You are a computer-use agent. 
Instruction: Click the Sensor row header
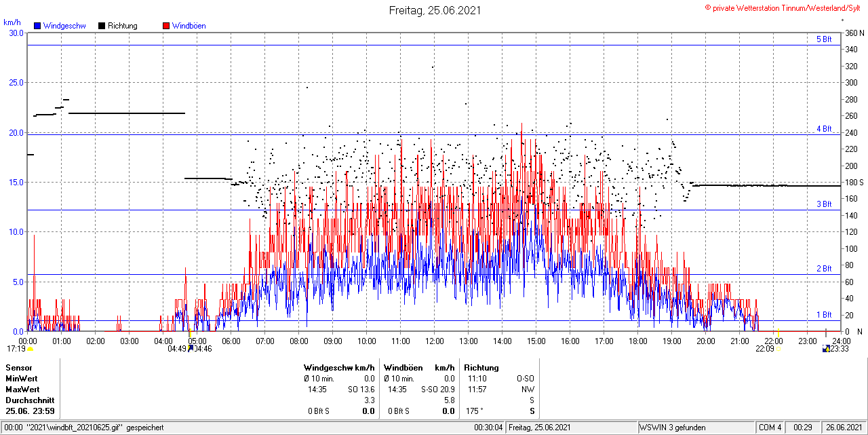[x=18, y=368]
